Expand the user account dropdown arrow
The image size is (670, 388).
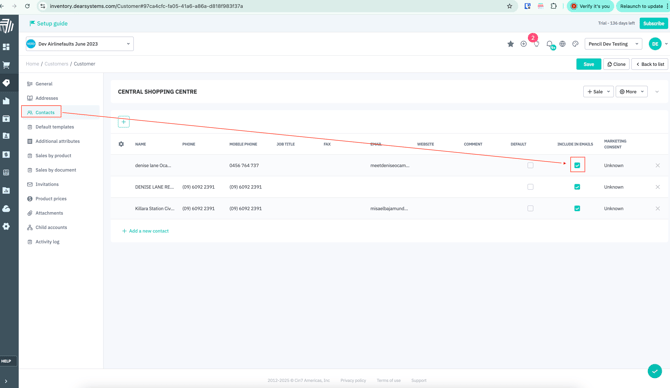(x=666, y=44)
